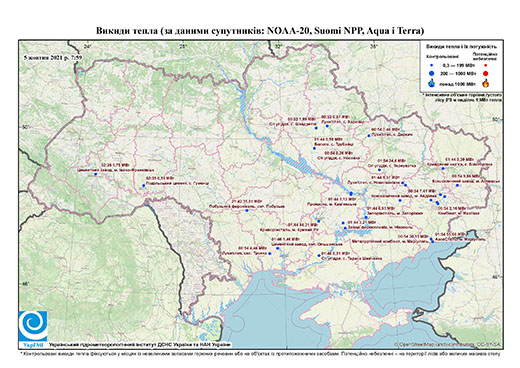Click the legend title text in the legend box
Screen dimensions: 520x368
pyautogui.click(x=463, y=47)
